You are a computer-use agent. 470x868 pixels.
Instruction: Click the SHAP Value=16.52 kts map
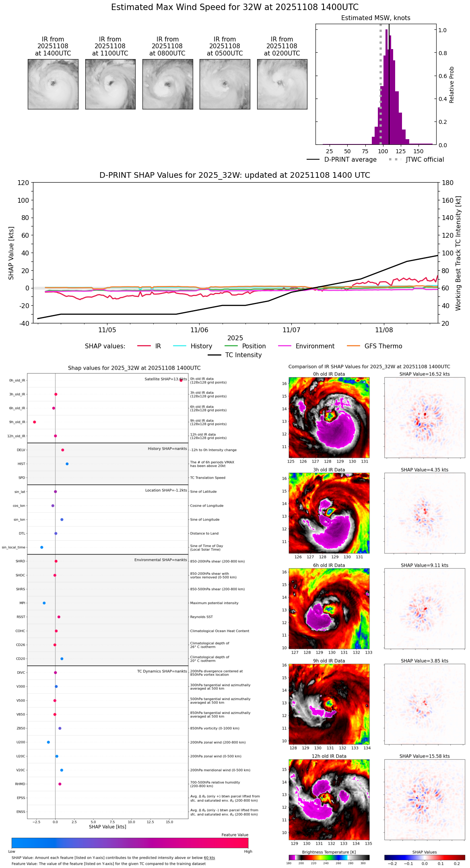425,418
